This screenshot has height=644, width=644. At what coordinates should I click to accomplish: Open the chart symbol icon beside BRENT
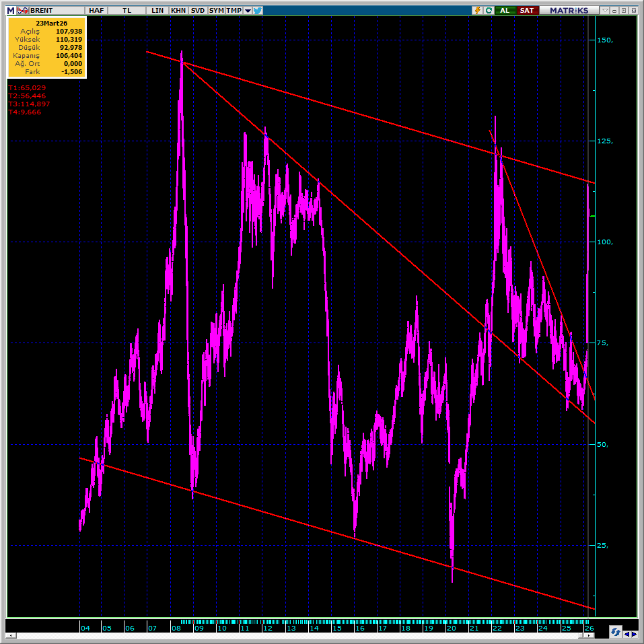tap(23, 11)
